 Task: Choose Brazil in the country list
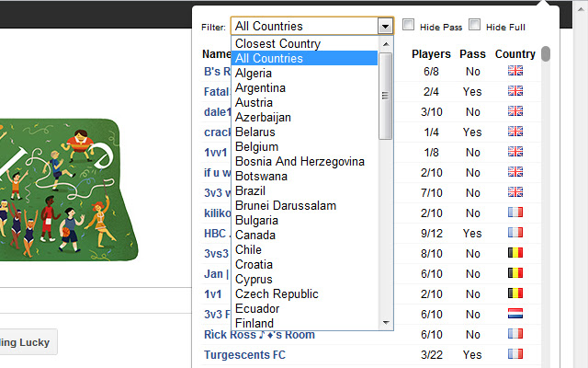pos(251,190)
